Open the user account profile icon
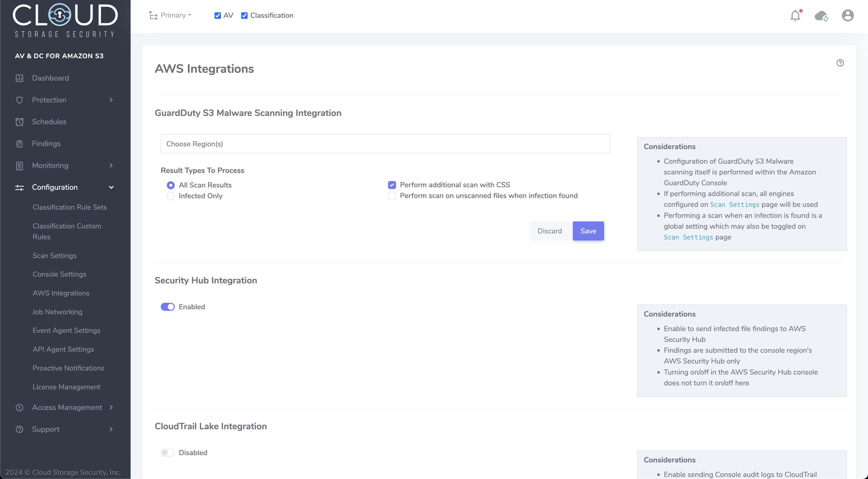 click(847, 16)
